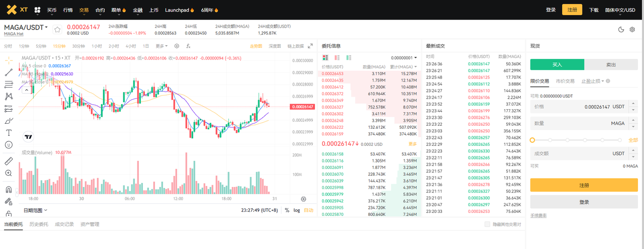The image size is (644, 249).
Task: Expand the order book precision dropdown
Action: (x=404, y=58)
